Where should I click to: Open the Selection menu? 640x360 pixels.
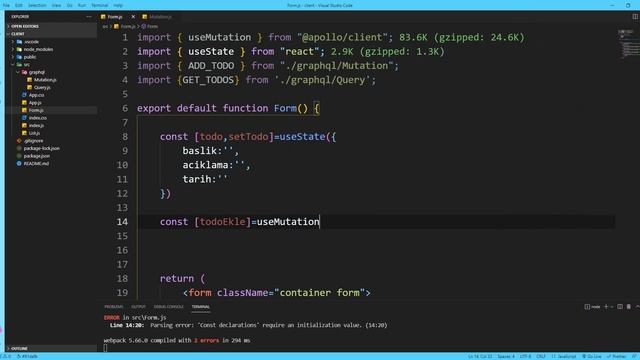tap(37, 5)
